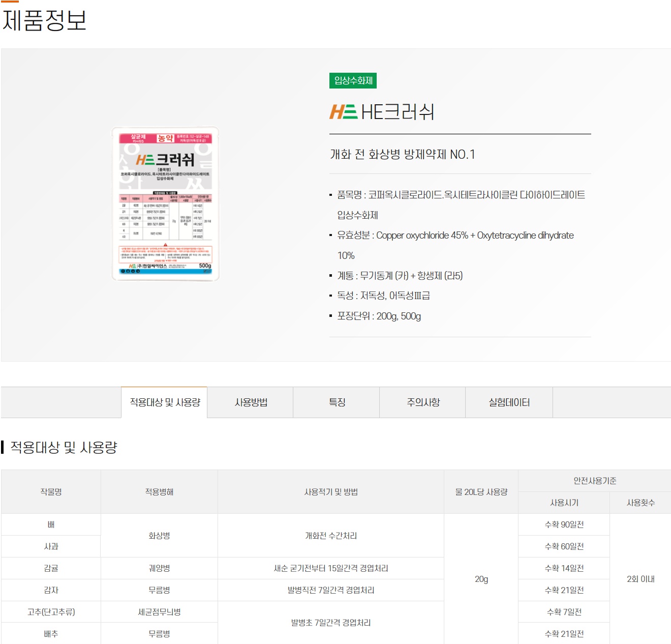Click the 적용대상 및 사용량 section heading
The height and width of the screenshot is (644, 671).
64,447
